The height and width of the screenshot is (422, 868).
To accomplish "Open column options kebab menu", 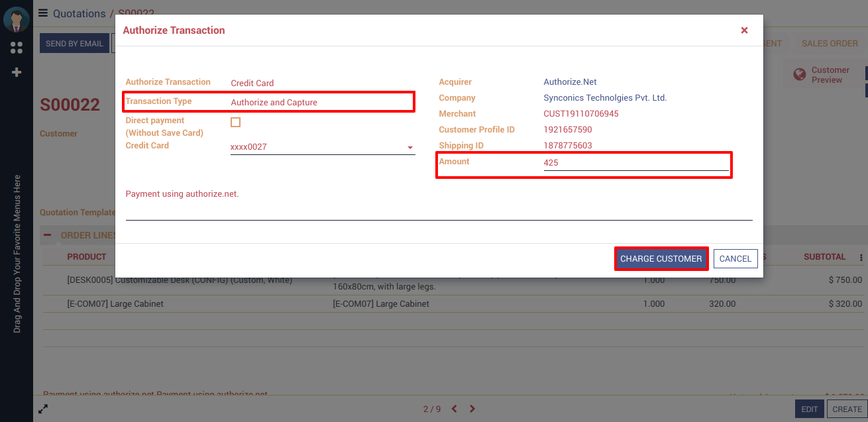I will (861, 258).
